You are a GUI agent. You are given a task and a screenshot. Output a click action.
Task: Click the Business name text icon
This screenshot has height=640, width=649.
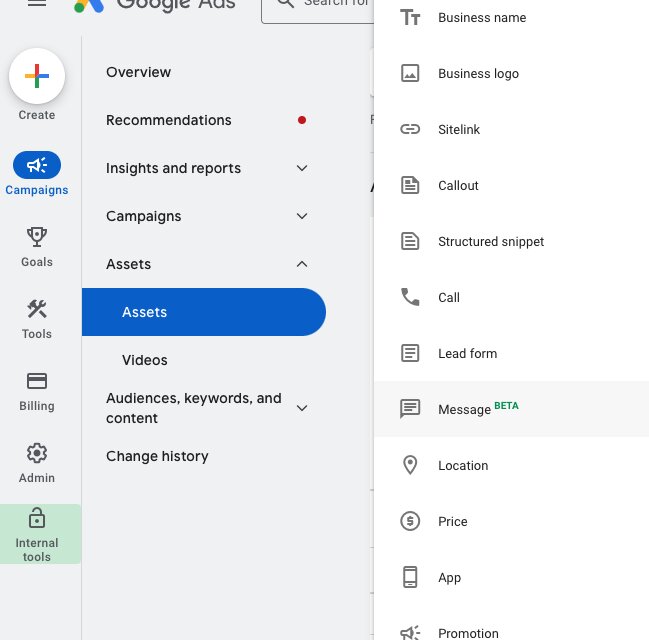(x=410, y=17)
